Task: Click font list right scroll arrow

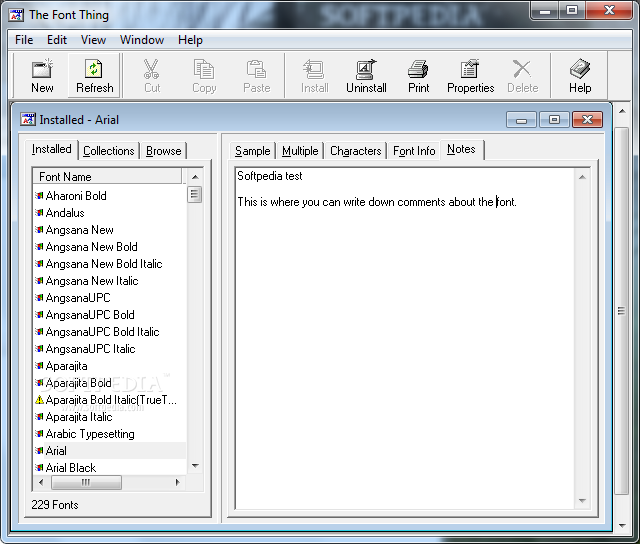Action: click(x=177, y=482)
